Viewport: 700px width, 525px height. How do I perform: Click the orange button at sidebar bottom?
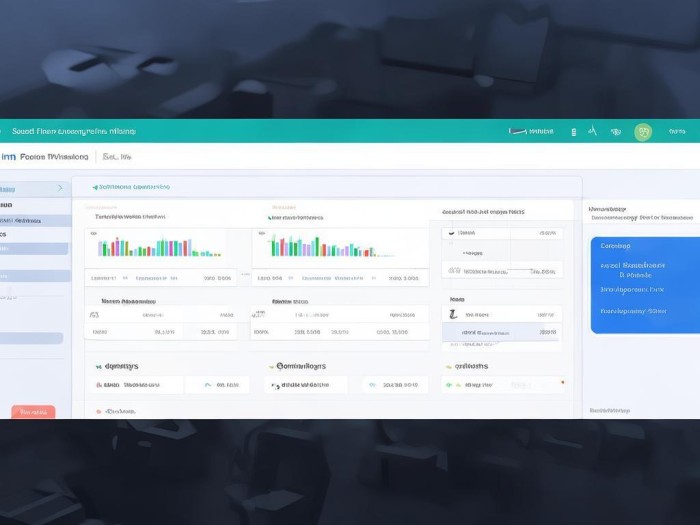[33, 411]
